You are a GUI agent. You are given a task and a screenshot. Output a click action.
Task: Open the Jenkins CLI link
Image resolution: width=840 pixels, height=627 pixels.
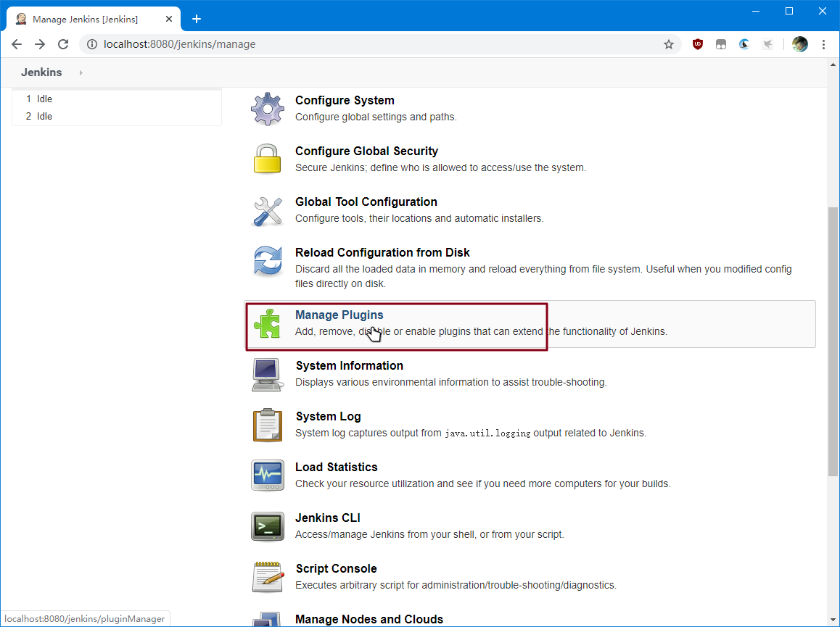tap(327, 518)
